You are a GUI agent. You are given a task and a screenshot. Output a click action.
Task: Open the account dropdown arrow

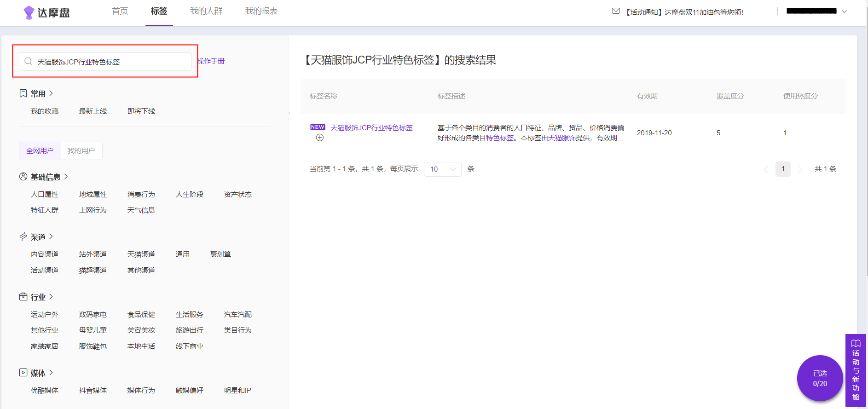pos(844,12)
